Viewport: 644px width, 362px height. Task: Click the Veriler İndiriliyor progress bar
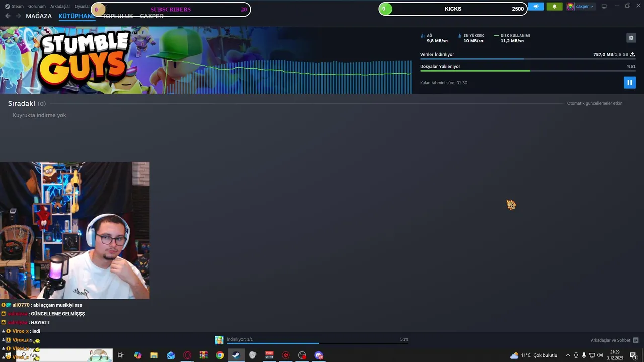point(527,59)
